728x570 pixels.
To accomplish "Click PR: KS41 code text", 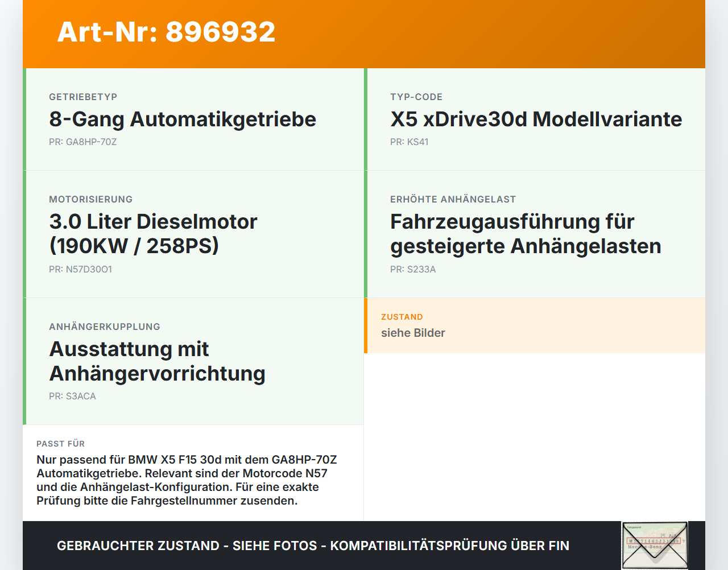I will tap(409, 142).
